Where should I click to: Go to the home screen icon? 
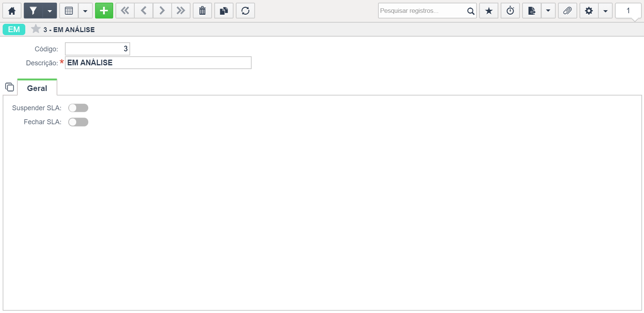[12, 11]
